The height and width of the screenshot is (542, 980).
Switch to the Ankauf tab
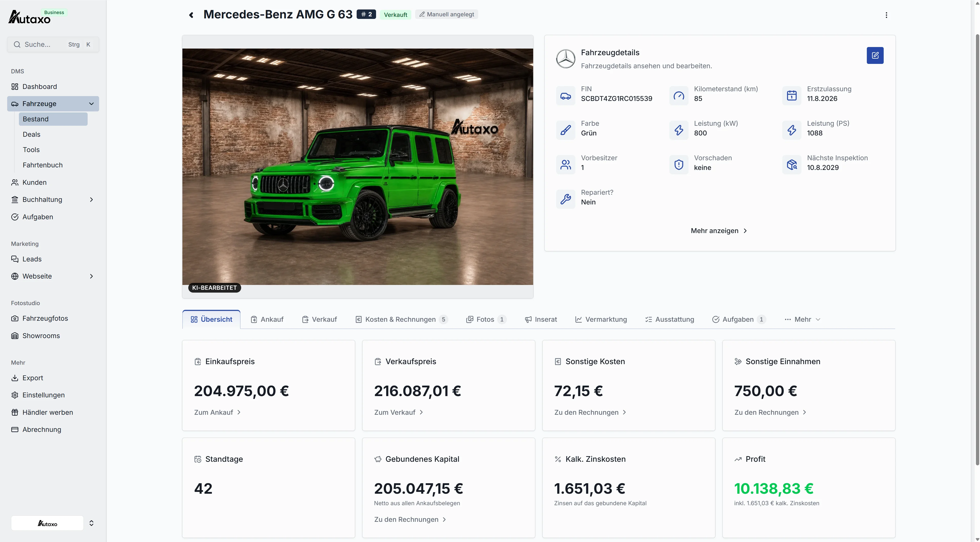tap(267, 320)
